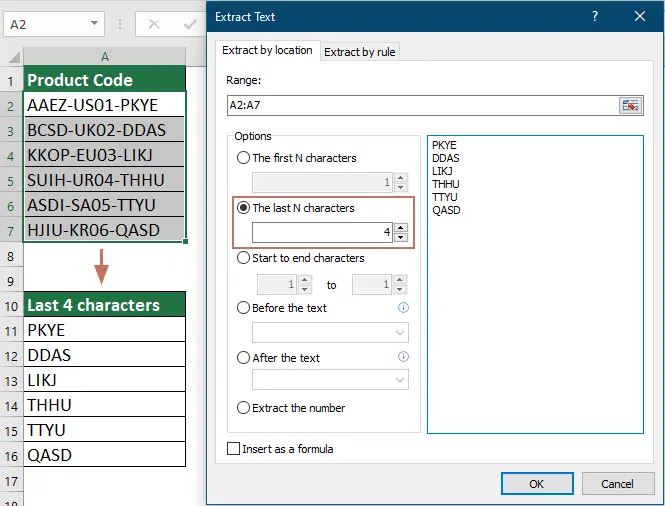Click the fill handle of the selected range
This screenshot has height=506, width=665.
point(185,241)
